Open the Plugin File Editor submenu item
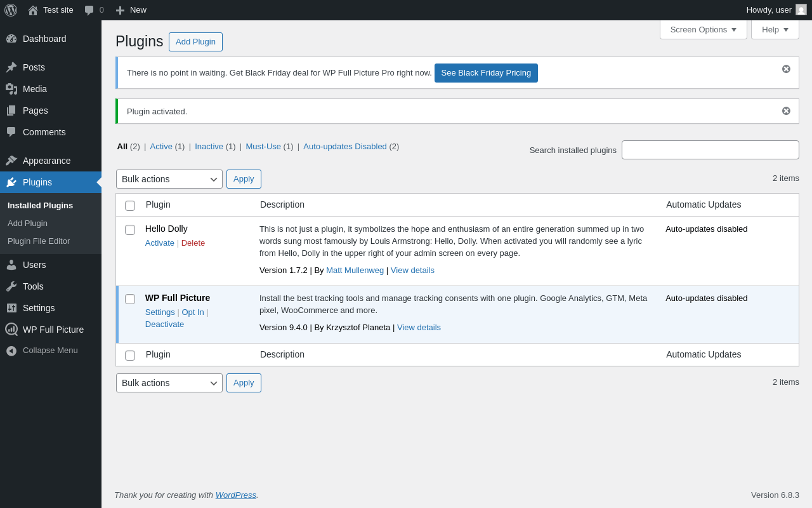Viewport: 812px width, 508px height. [x=39, y=241]
